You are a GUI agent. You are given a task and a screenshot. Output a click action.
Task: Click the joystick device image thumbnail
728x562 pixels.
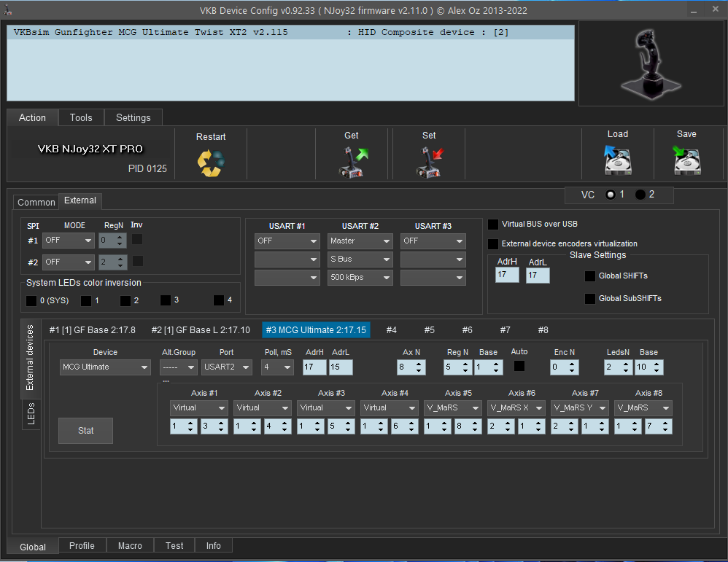click(x=651, y=63)
